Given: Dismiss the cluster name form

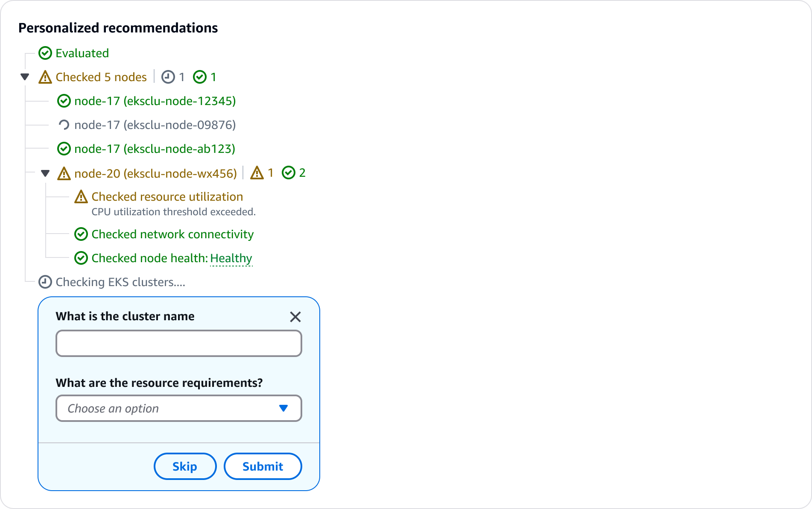Looking at the screenshot, I should [295, 317].
